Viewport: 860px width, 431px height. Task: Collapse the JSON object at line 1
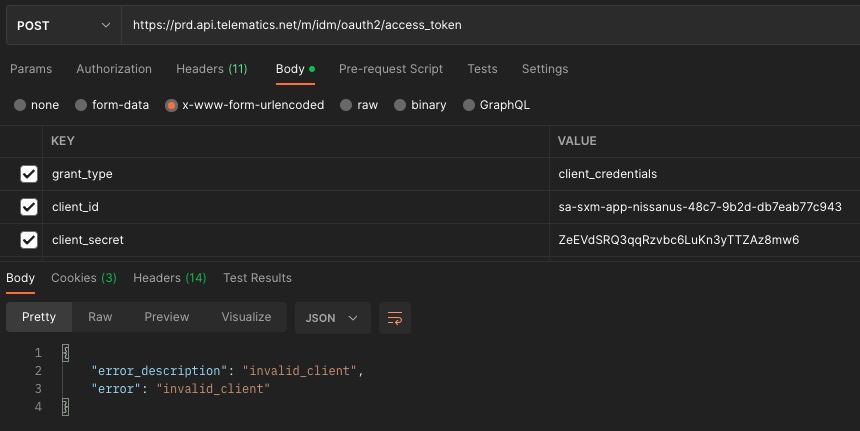coord(65,353)
